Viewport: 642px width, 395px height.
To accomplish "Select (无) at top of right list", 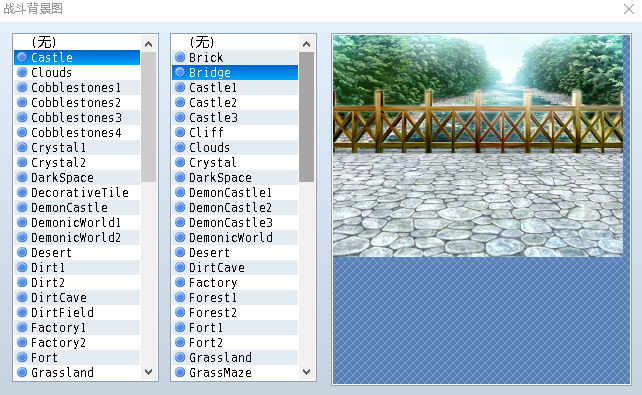I will (235, 42).
